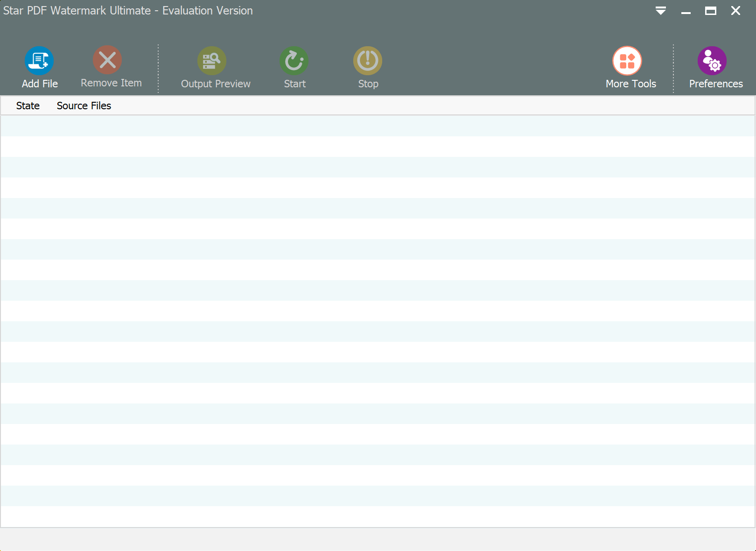Choose the "More Tools" label

coord(630,84)
